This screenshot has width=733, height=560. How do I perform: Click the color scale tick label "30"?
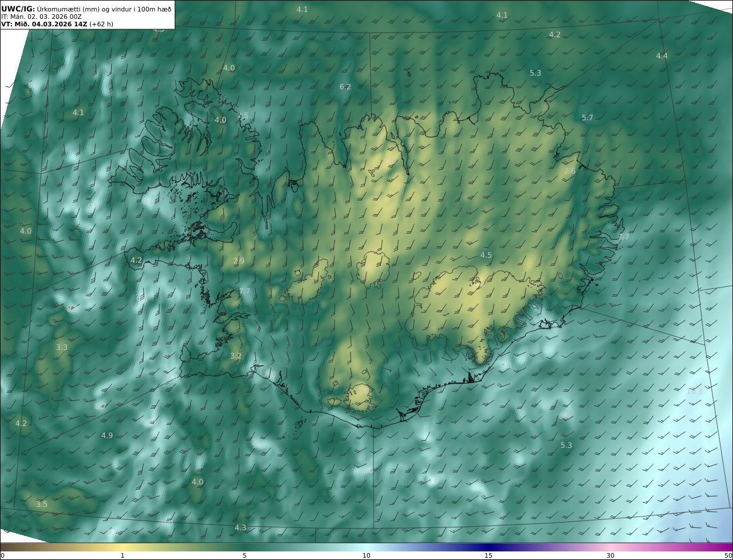(610, 555)
